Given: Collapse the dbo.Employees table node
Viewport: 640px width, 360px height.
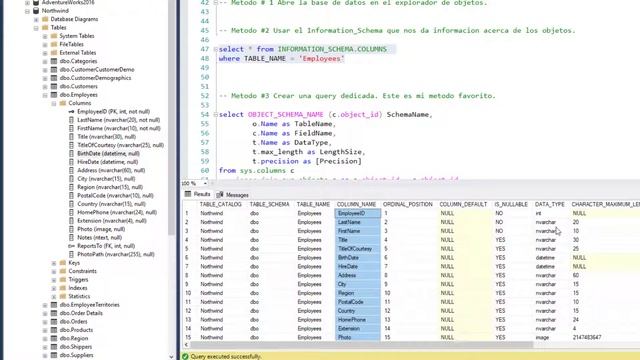Looking at the screenshot, I should click(45, 95).
